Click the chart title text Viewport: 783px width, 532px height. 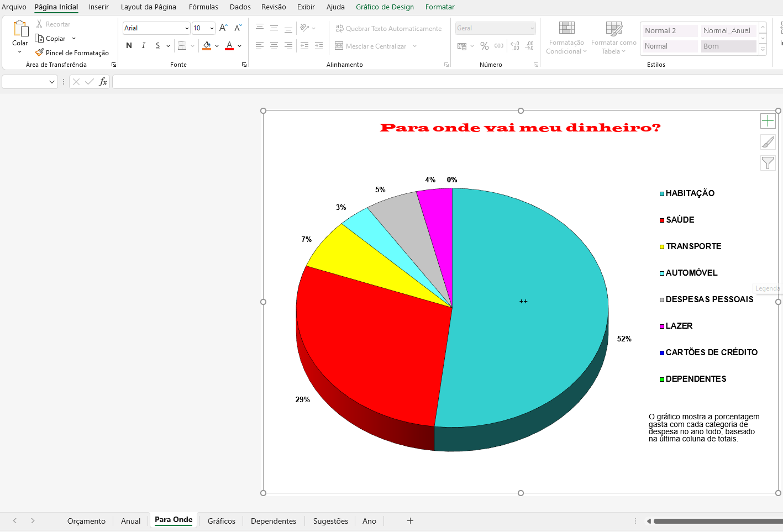520,128
